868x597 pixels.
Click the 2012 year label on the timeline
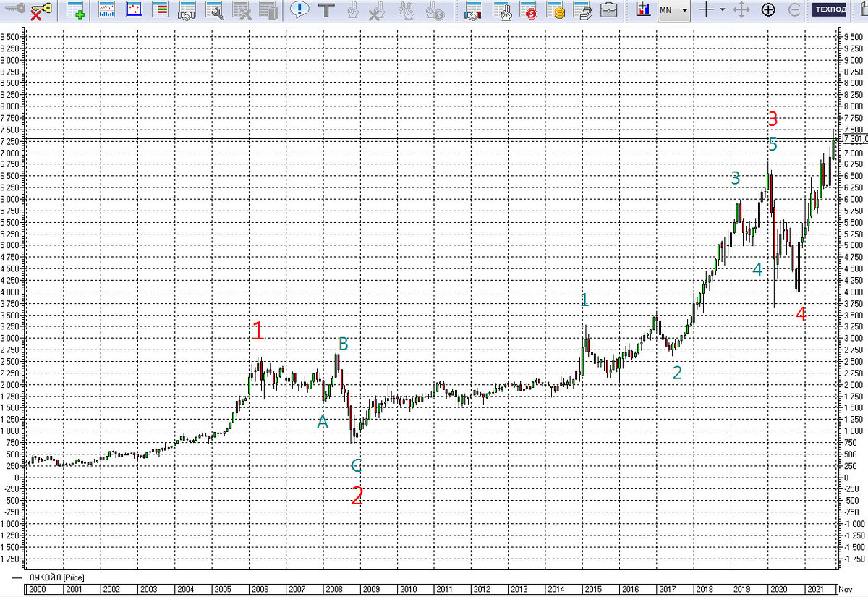coord(481,590)
